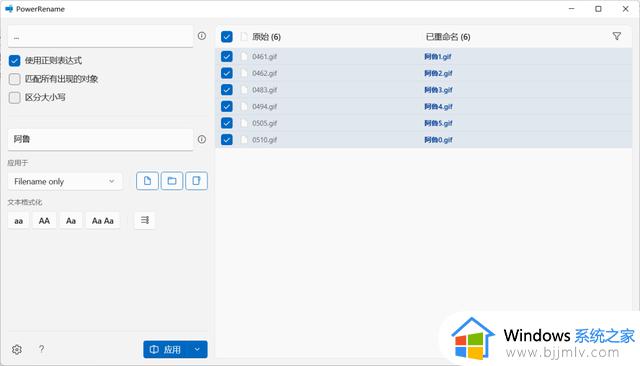Click the PowerRename title bar app icon

[x=9, y=9]
